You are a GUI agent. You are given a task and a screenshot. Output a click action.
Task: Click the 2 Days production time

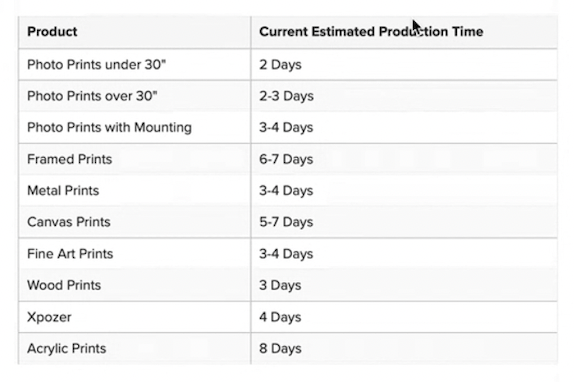click(280, 65)
